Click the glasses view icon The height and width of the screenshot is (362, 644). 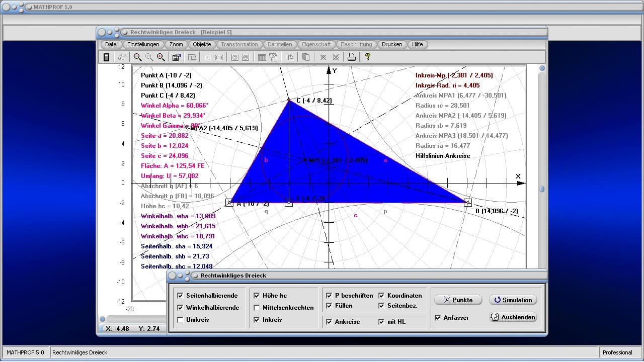(122, 57)
